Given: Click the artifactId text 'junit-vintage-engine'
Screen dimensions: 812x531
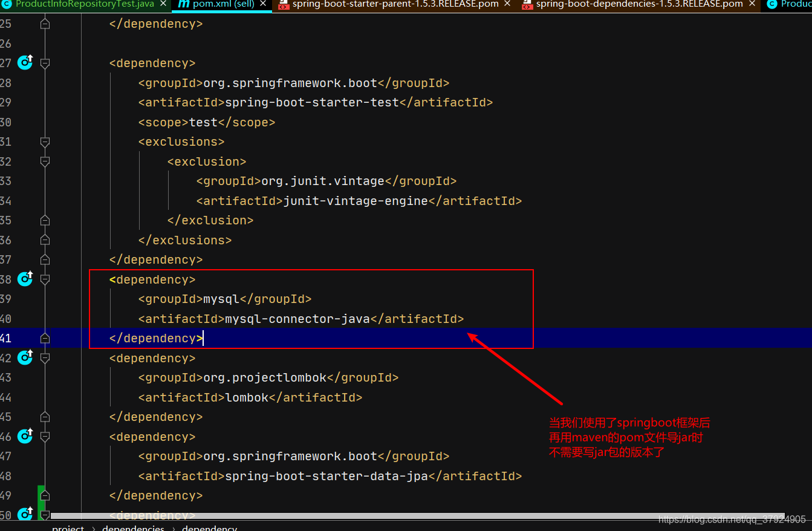Looking at the screenshot, I should click(x=356, y=201).
